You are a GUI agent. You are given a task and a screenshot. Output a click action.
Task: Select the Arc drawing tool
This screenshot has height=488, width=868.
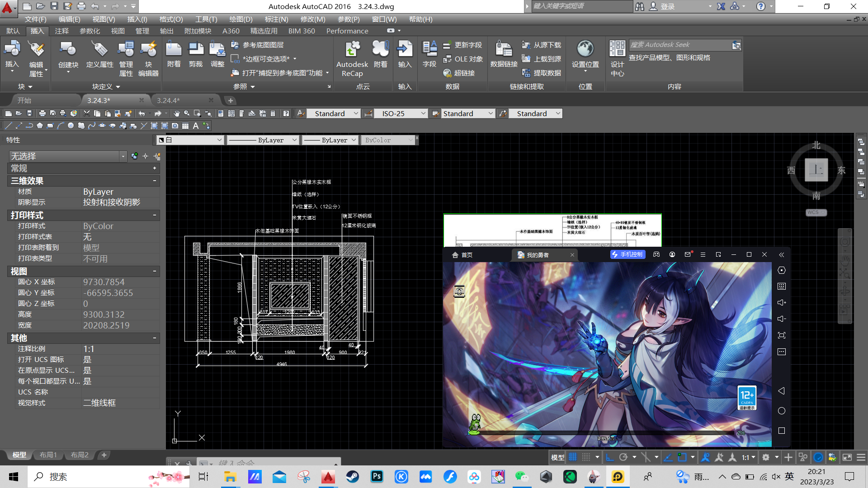[61, 126]
